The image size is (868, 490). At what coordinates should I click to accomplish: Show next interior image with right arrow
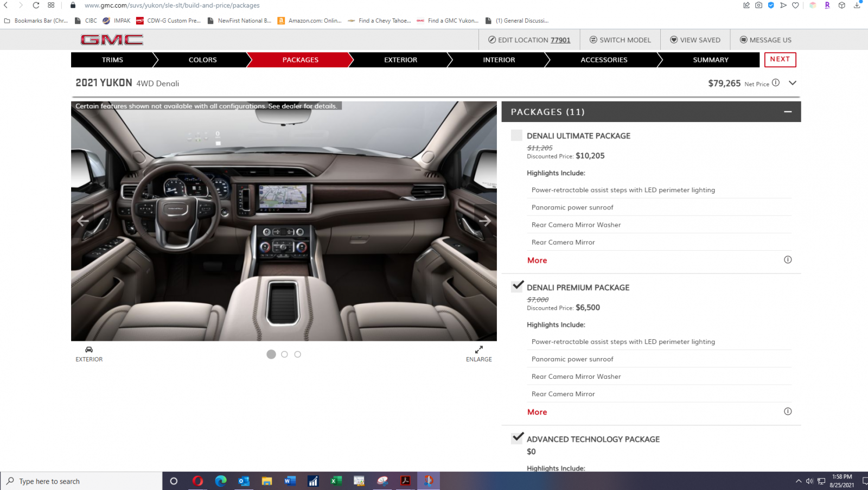tap(485, 221)
